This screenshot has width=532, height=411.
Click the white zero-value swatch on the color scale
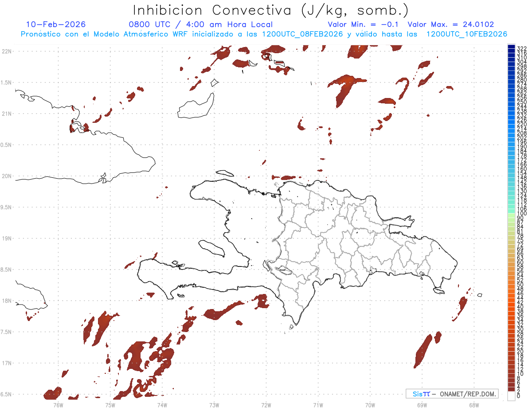511,396
